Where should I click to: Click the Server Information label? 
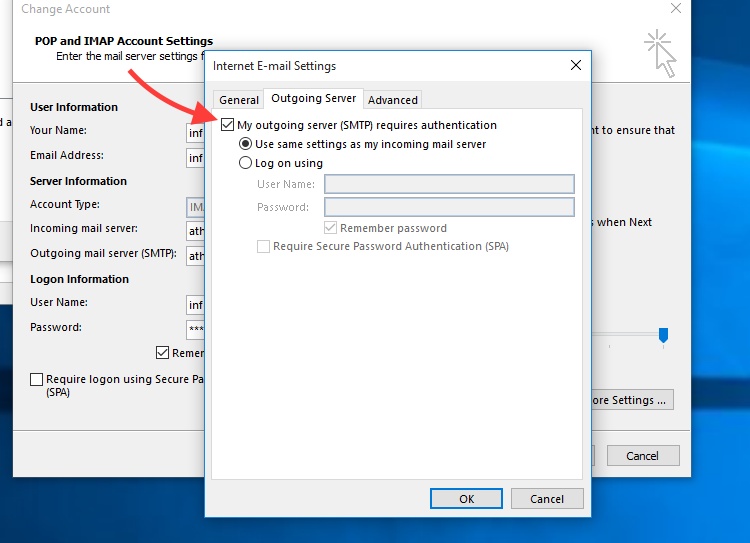[78, 181]
